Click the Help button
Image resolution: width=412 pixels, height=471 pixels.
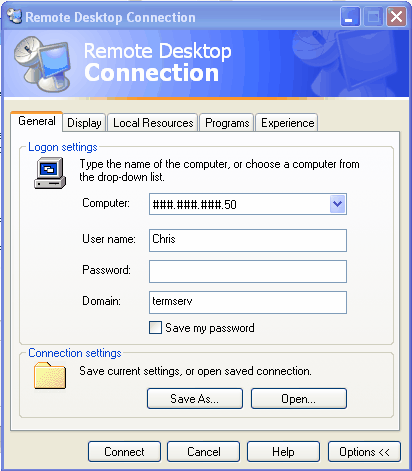pyautogui.click(x=283, y=452)
